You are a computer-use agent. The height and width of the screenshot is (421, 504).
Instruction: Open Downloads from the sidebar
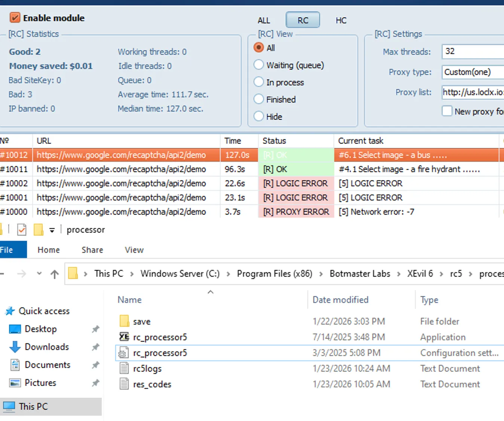(46, 347)
